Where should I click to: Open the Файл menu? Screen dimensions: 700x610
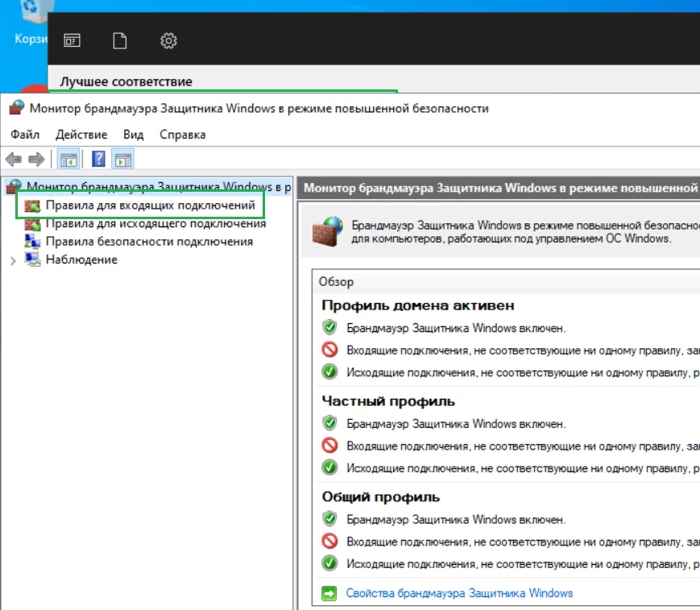(x=25, y=135)
